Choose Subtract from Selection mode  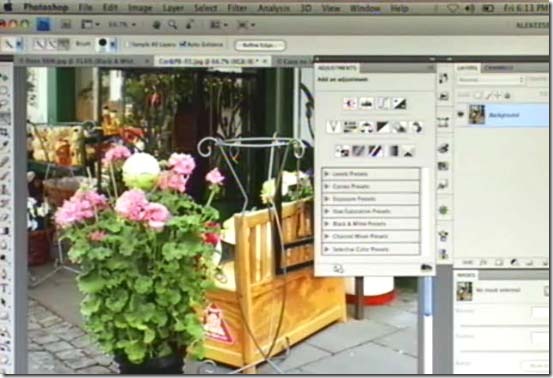pyautogui.click(x=63, y=44)
